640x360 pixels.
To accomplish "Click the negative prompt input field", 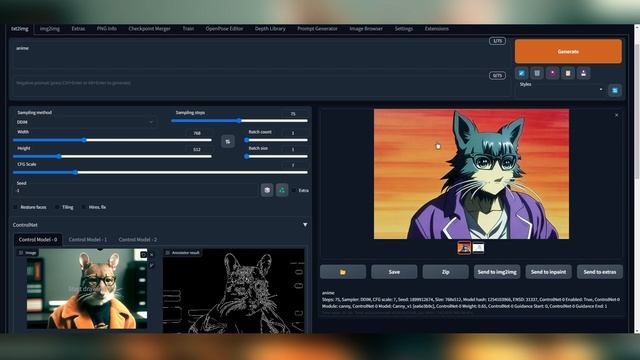I will pyautogui.click(x=260, y=85).
